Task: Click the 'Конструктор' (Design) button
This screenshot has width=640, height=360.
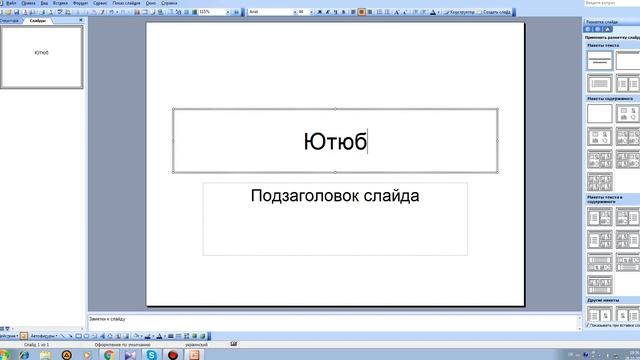Action: 459,12
